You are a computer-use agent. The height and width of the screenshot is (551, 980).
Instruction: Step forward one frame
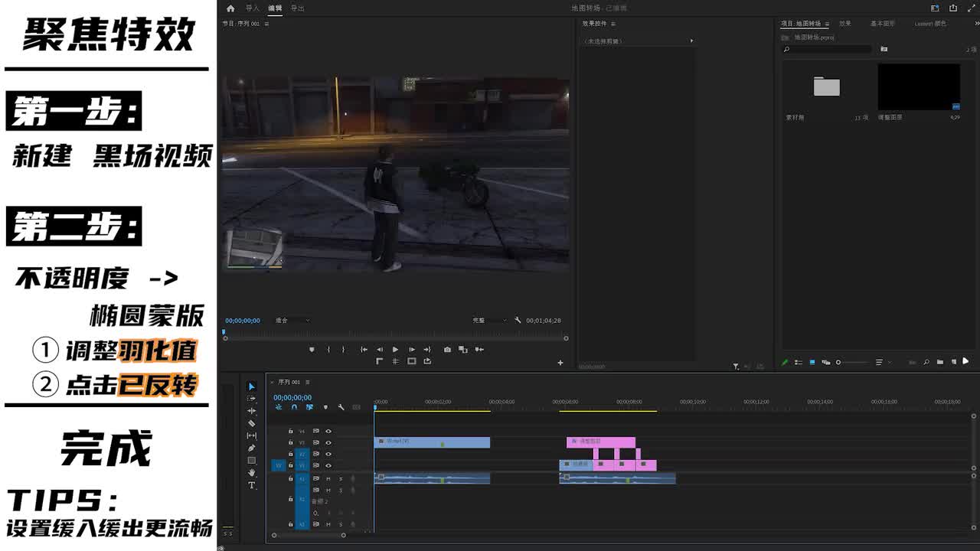click(x=412, y=350)
